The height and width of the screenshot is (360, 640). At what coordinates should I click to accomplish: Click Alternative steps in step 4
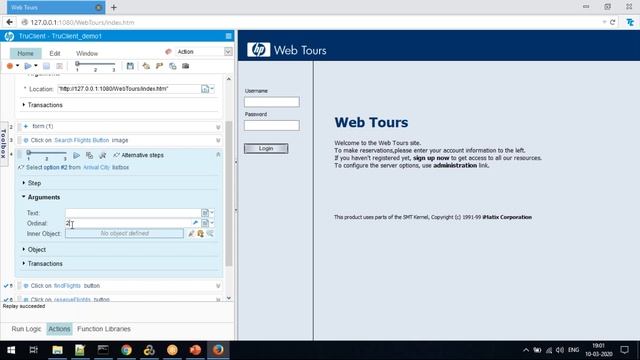138,155
